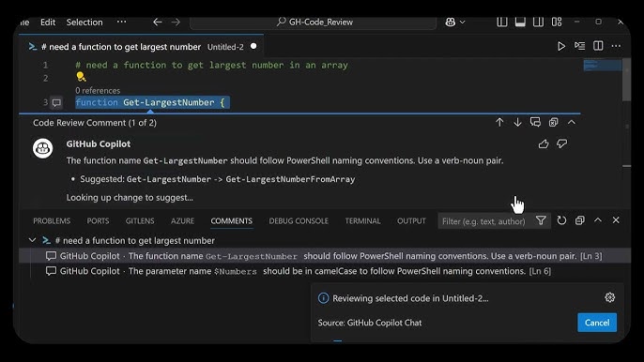Cancel the code review in progress
644x362 pixels.
pos(597,323)
